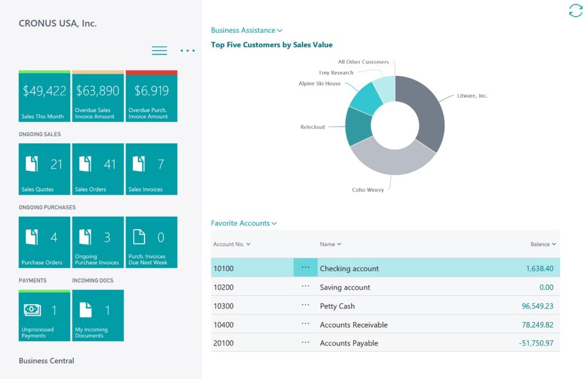Screen dimensions: 588x379
Task: Open the three-dot more options menu
Action: click(187, 51)
